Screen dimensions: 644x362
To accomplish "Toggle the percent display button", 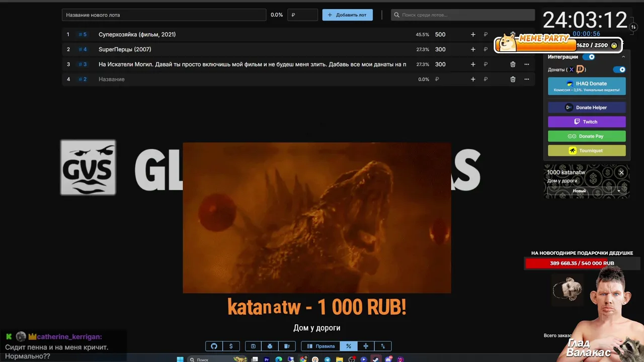I will tap(349, 346).
